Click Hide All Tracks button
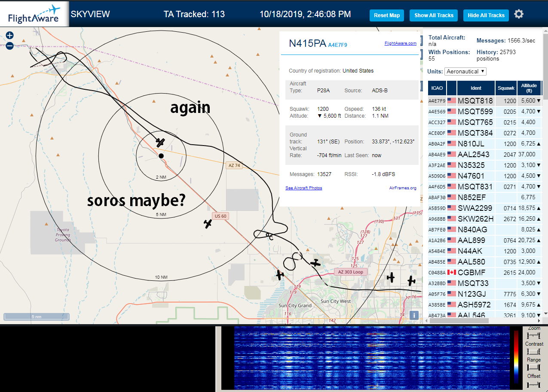548x392 pixels. point(486,15)
